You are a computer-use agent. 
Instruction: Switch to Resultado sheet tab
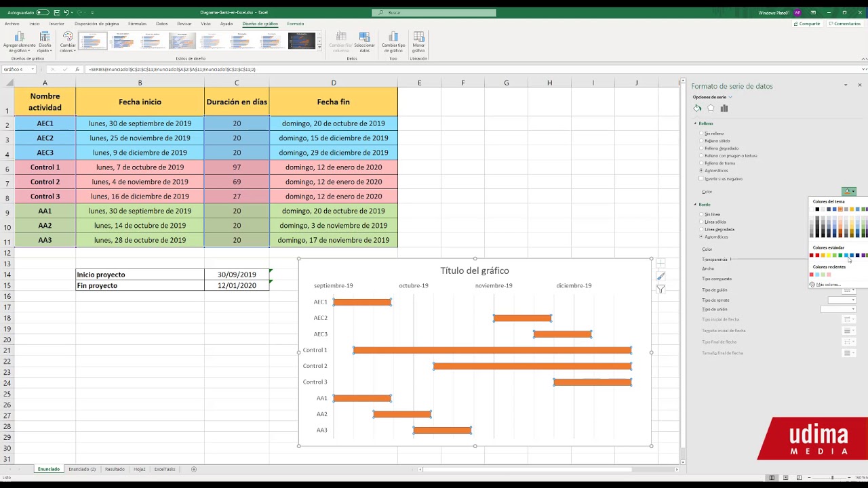[x=115, y=469]
